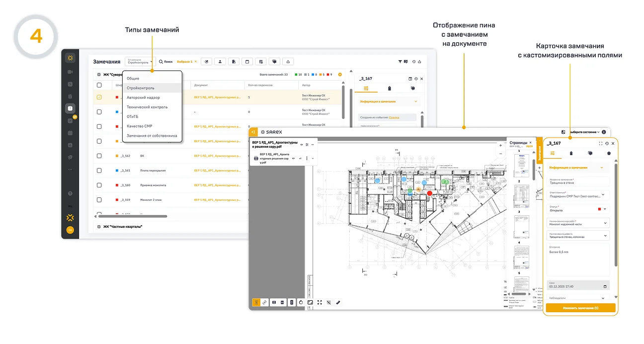
Task: Toggle the header select-all checkbox
Action: (99, 85)
